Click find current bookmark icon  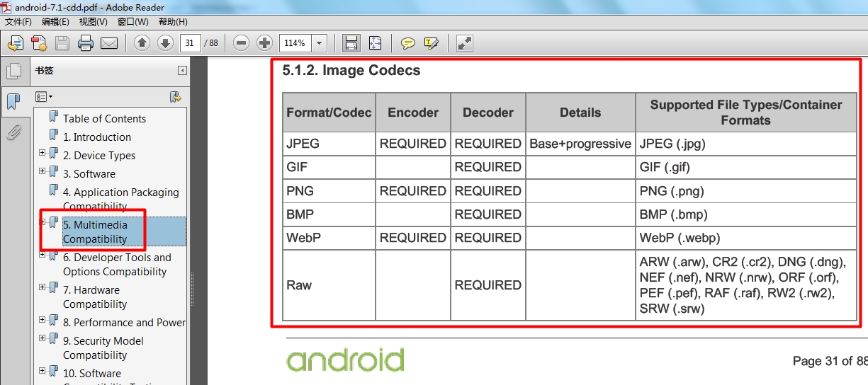click(x=176, y=96)
